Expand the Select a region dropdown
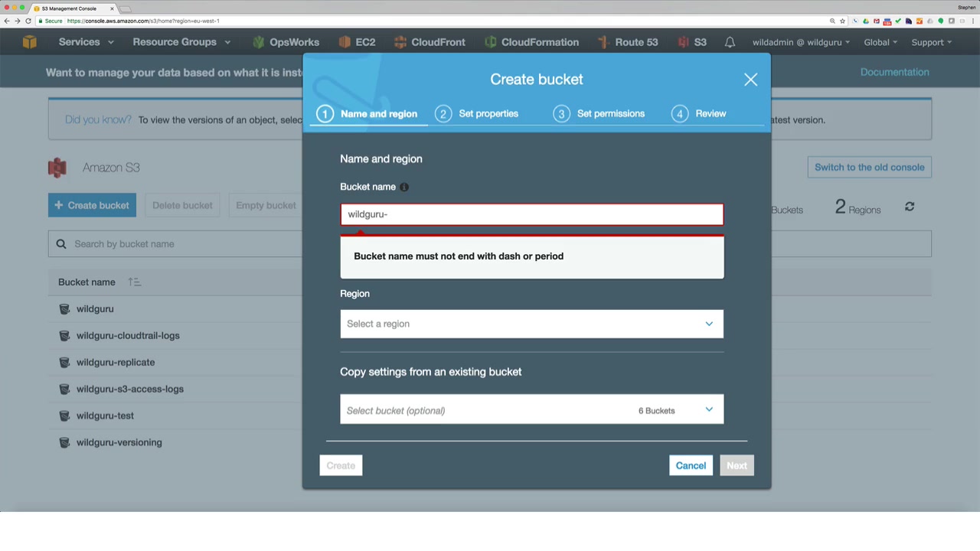Screen dimensions: 980x551 (532, 324)
